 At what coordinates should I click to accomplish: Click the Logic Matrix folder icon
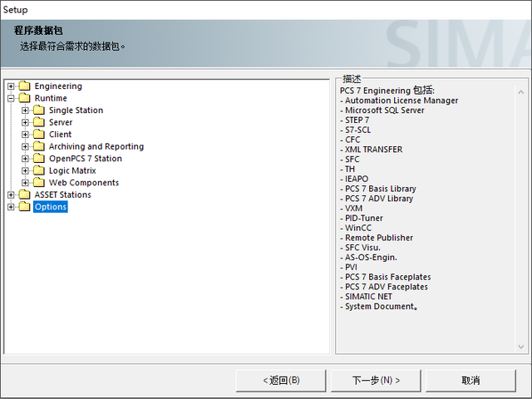pyautogui.click(x=39, y=170)
